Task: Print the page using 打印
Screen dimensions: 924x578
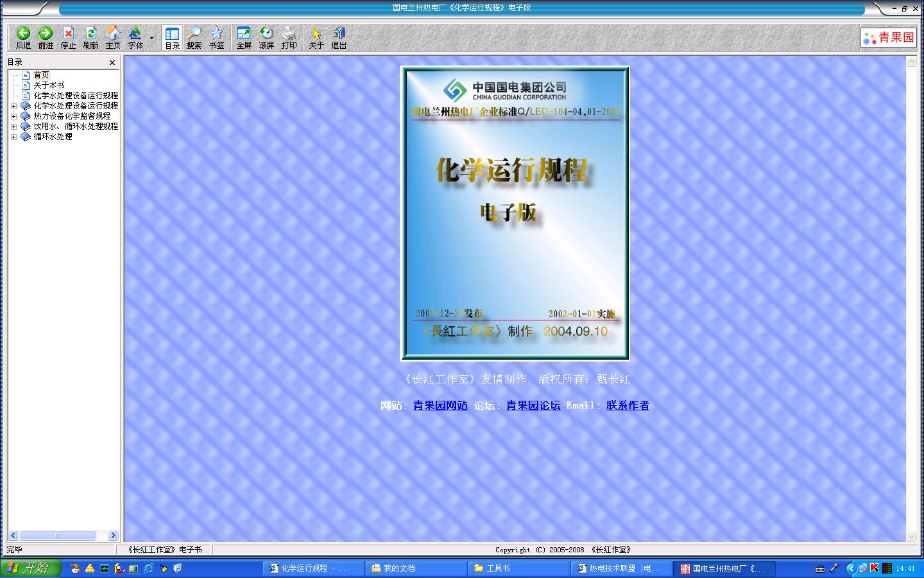Action: (x=289, y=38)
